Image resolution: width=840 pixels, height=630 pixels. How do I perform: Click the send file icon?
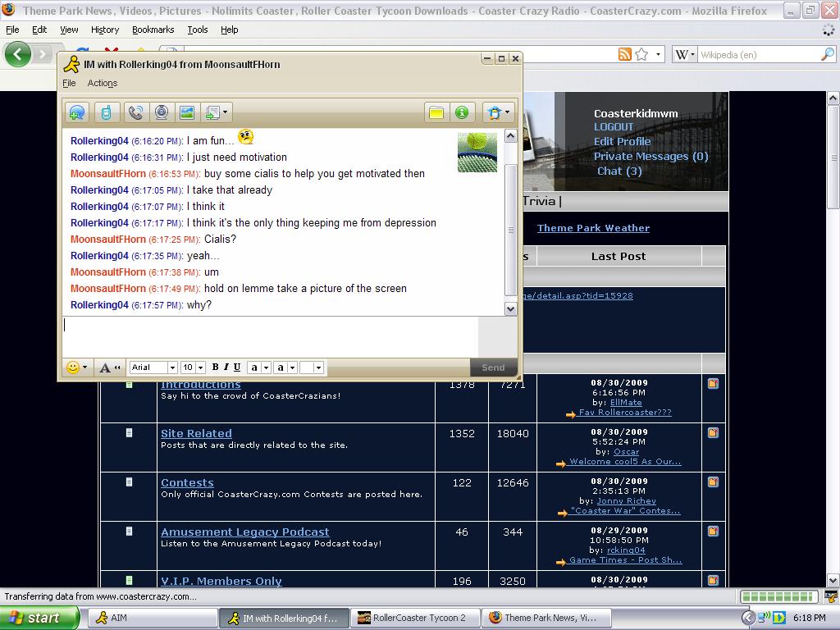pos(212,112)
